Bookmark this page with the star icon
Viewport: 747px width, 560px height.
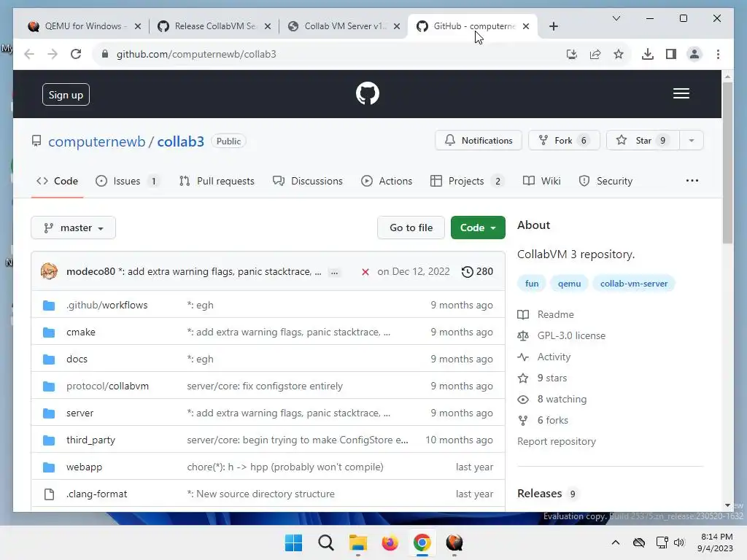619,54
